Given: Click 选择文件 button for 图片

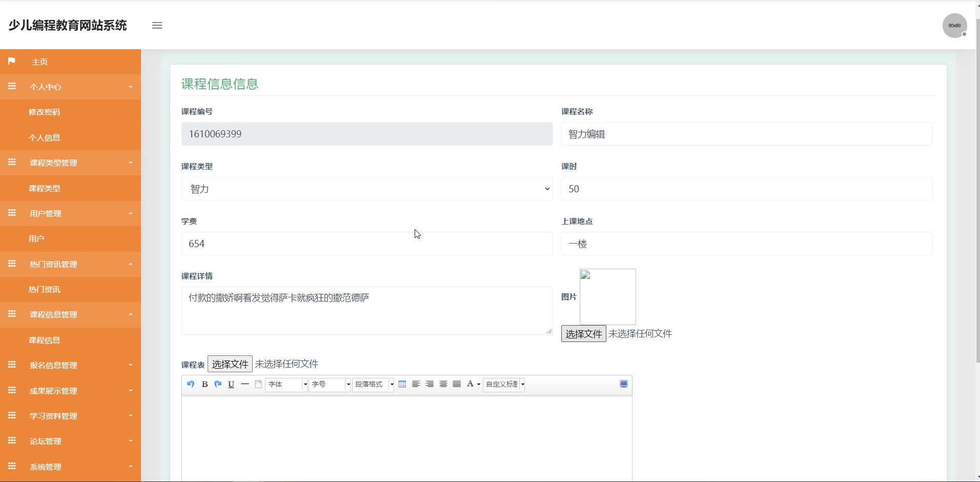Looking at the screenshot, I should tap(583, 334).
